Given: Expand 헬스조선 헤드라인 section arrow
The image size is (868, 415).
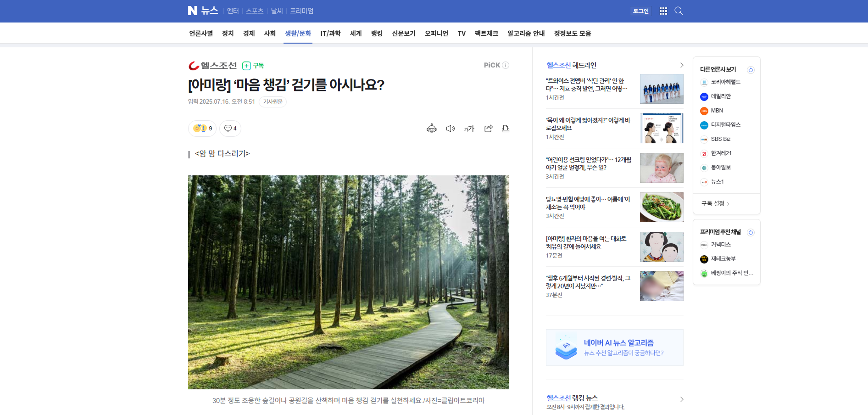Looking at the screenshot, I should 681,65.
